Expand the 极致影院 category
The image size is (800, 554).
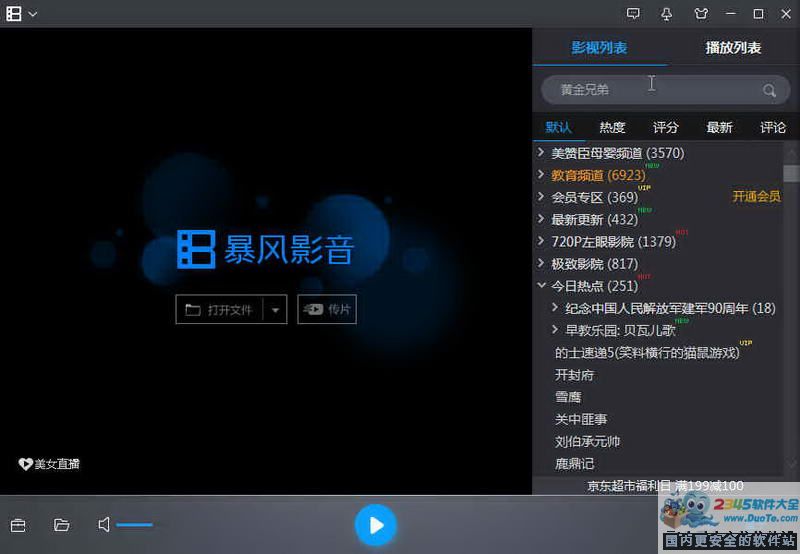(541, 263)
